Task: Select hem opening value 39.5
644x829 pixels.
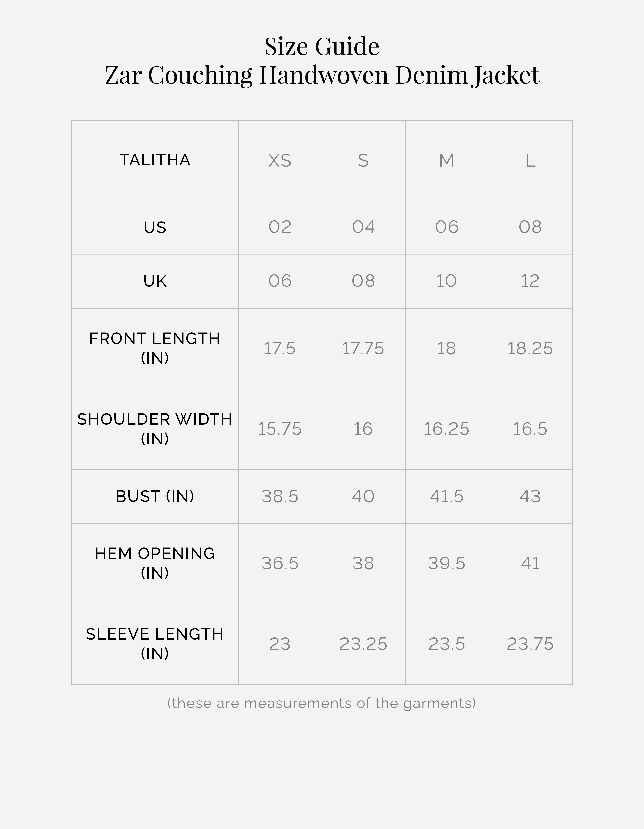Action: [x=447, y=563]
